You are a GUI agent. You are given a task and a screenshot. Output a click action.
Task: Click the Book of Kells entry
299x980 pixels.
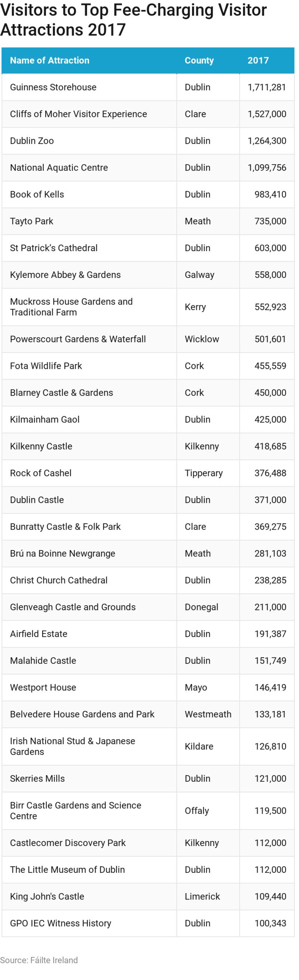click(x=37, y=195)
